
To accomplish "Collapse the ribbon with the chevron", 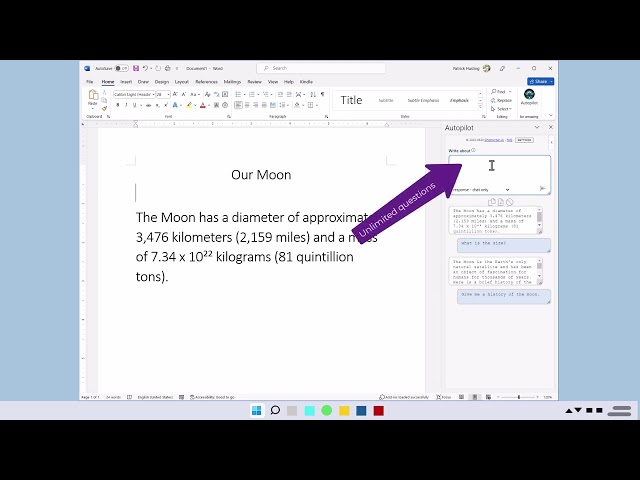I will pos(551,116).
